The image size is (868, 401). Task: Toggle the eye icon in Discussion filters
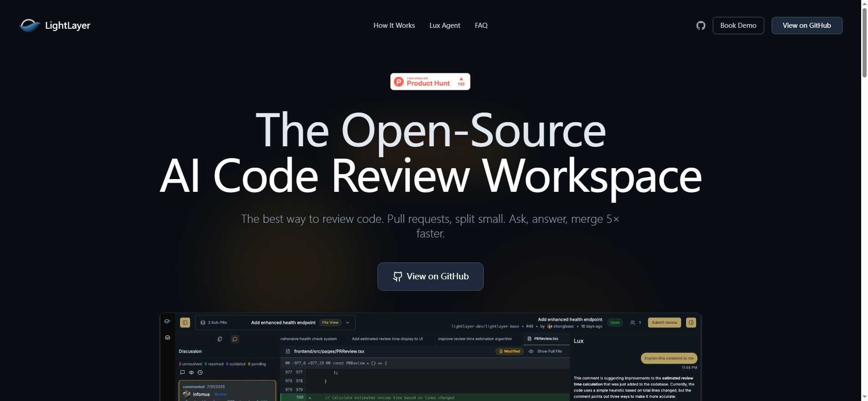191,372
